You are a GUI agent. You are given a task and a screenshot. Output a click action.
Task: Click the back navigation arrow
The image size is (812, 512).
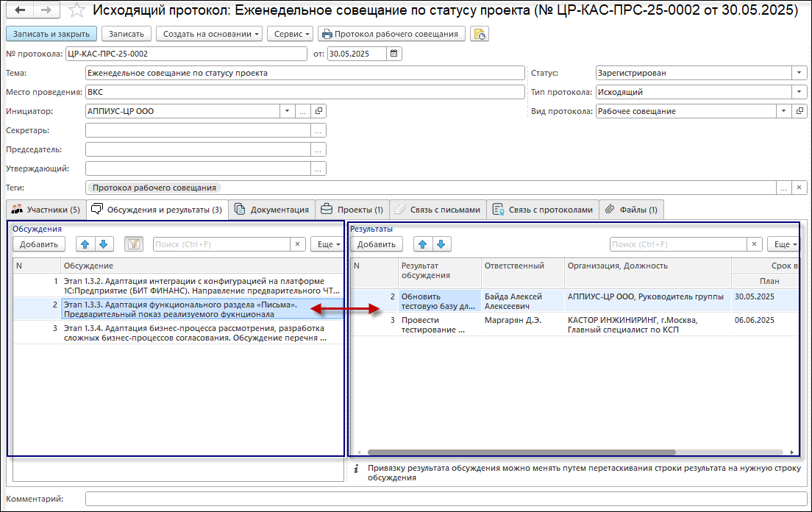20,10
